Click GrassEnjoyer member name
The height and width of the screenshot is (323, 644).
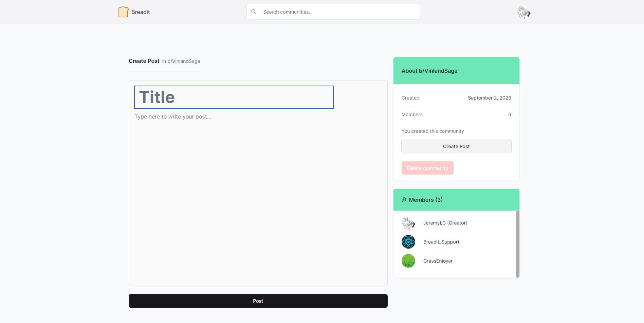pyautogui.click(x=438, y=261)
